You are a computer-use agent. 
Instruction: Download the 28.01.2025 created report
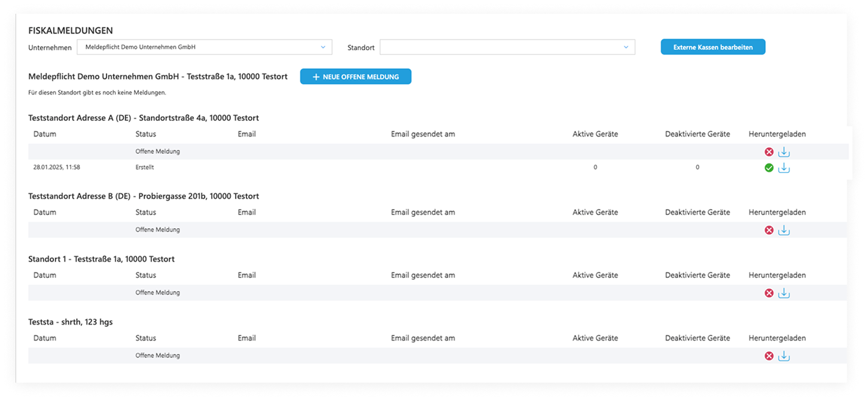784,168
